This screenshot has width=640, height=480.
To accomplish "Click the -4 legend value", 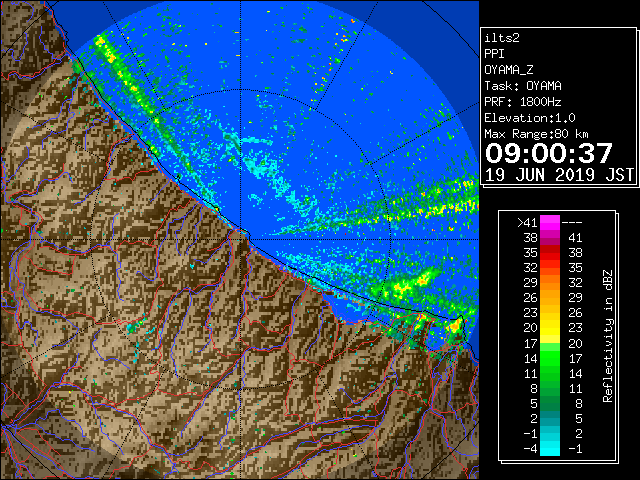I will pos(530,449).
